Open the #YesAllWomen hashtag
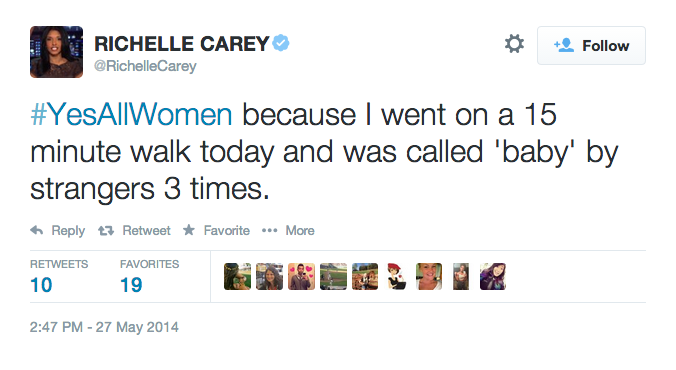676x370 pixels. pyautogui.click(x=131, y=115)
